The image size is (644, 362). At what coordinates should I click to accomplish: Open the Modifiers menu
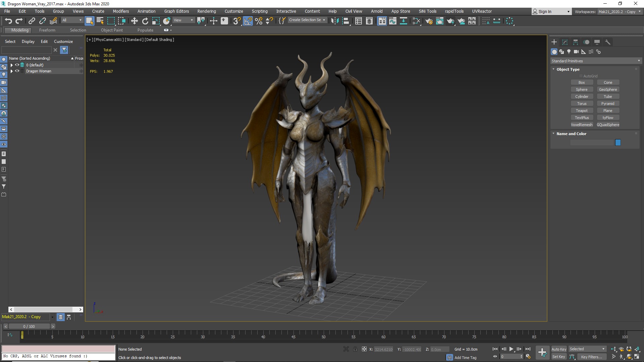121,11
